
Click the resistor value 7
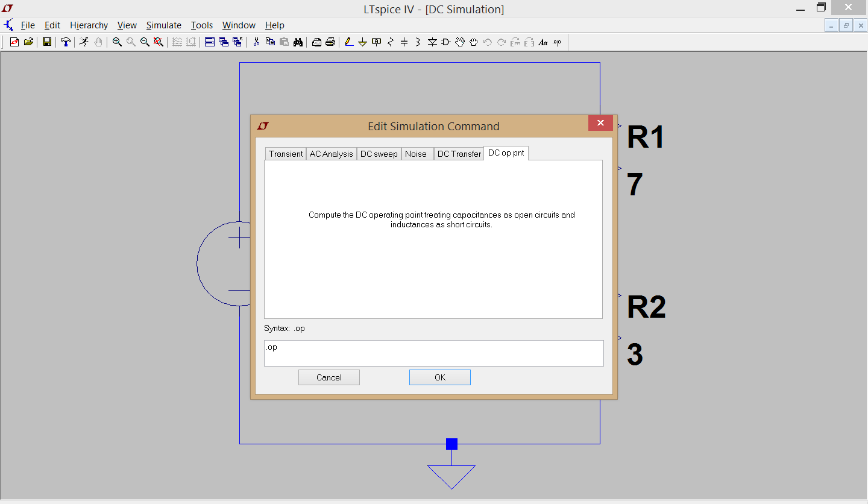point(635,184)
